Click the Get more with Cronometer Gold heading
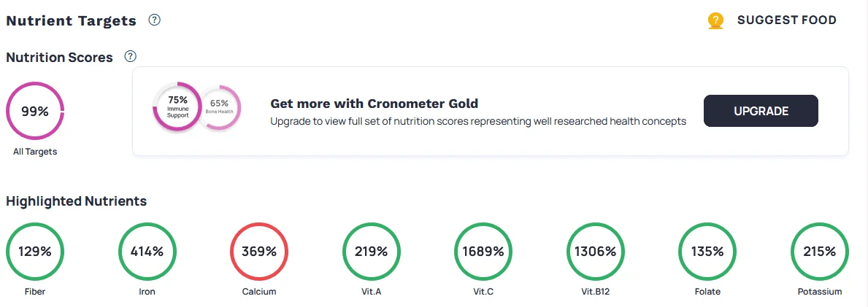The image size is (868, 307). coord(375,104)
